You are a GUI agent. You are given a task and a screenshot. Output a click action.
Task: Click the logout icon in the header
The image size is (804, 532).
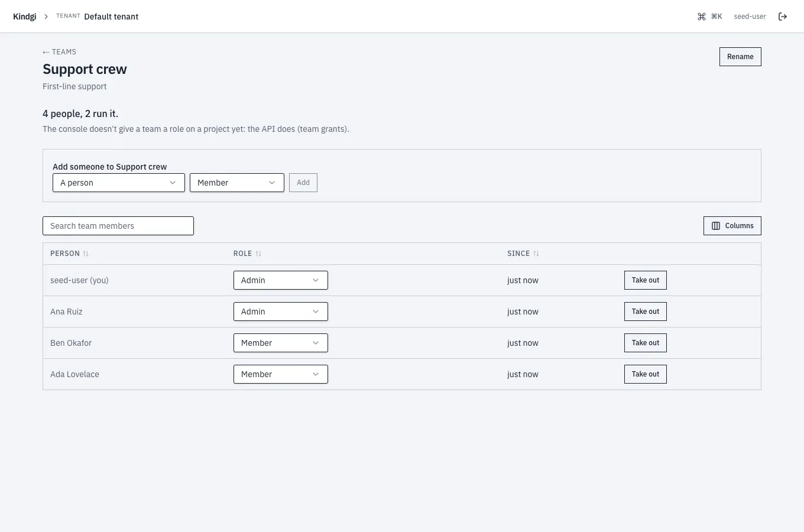pos(783,17)
